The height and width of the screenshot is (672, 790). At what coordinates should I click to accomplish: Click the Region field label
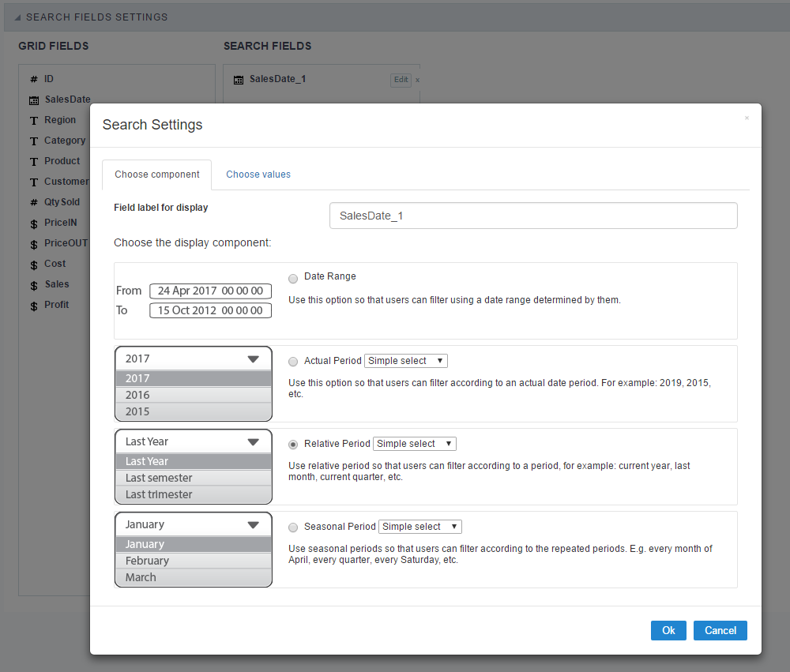(60, 120)
